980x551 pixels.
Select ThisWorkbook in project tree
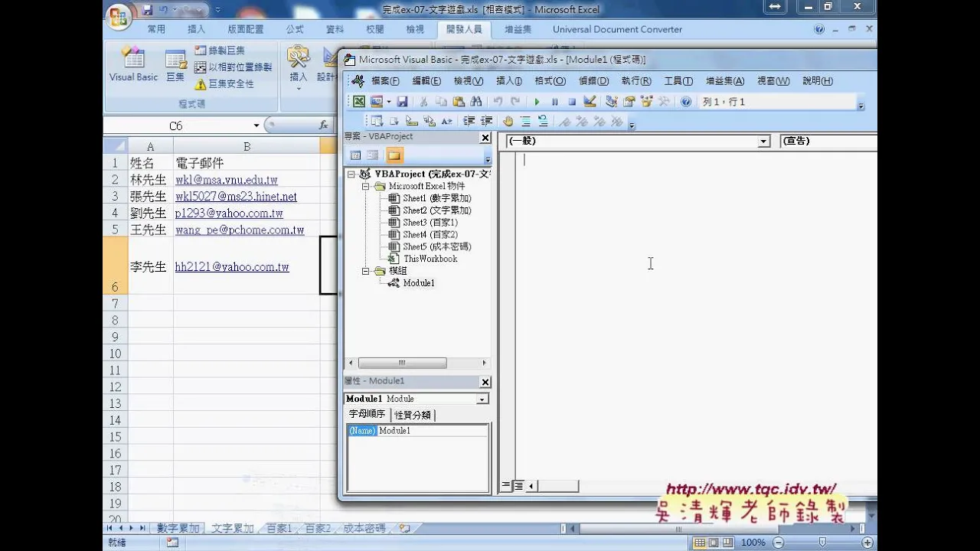430,259
